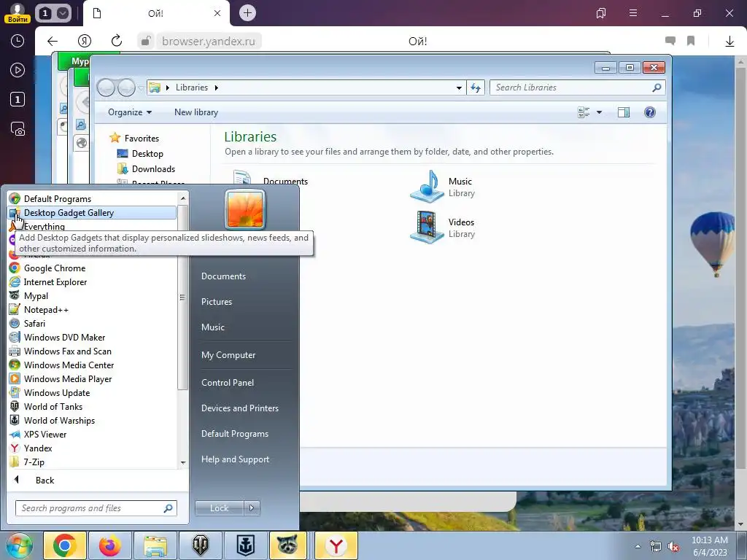This screenshot has height=560, width=747.
Task: Open the change view dropdown arrow
Action: click(600, 112)
